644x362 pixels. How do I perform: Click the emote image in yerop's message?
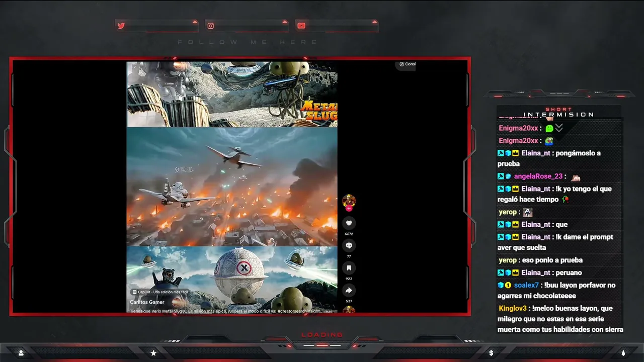point(527,212)
